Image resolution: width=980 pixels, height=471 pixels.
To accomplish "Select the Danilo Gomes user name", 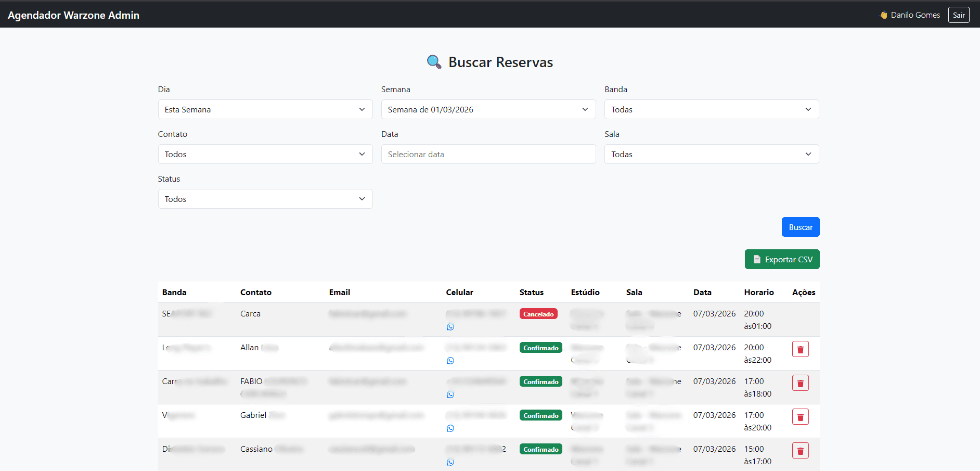I will [x=915, y=15].
